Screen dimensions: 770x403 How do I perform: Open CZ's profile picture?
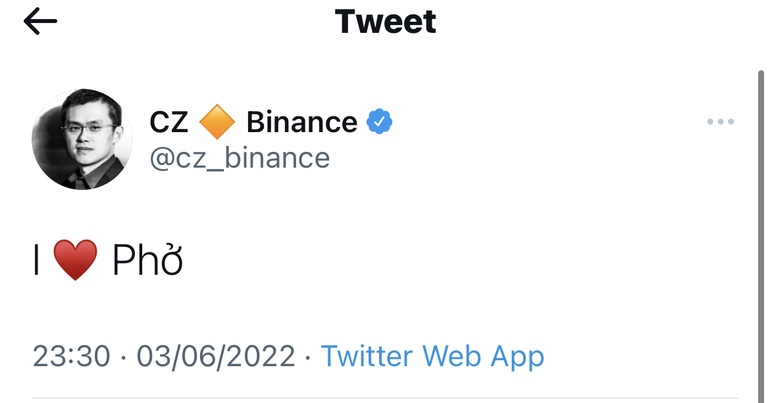coord(82,139)
